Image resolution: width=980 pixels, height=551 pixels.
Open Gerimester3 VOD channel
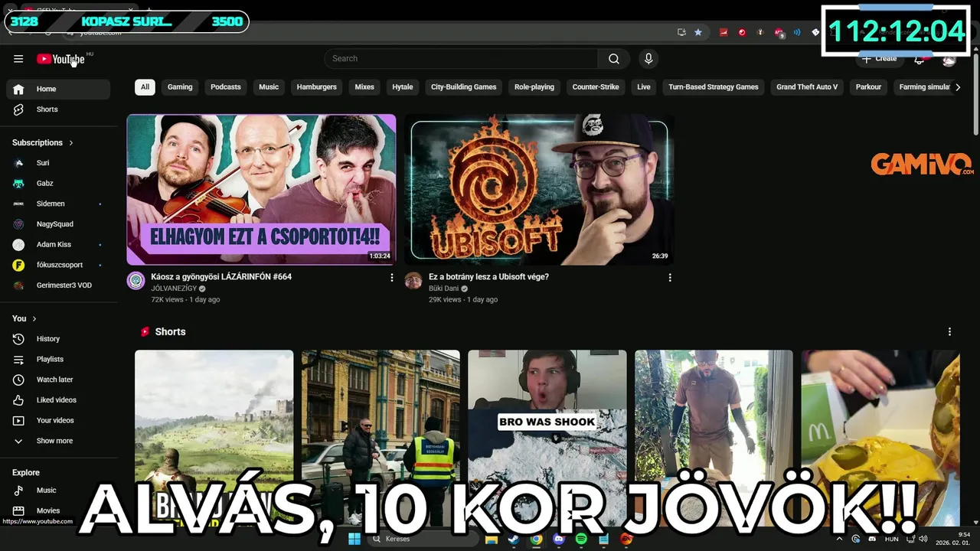58,285
